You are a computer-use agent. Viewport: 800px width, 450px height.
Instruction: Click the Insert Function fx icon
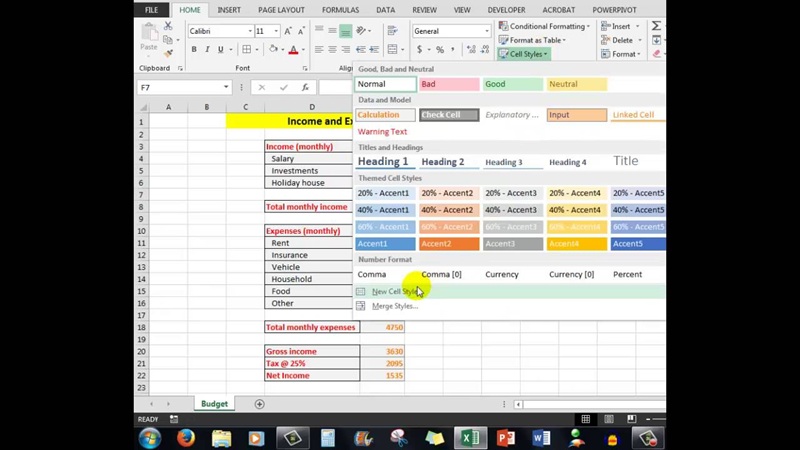(x=305, y=87)
